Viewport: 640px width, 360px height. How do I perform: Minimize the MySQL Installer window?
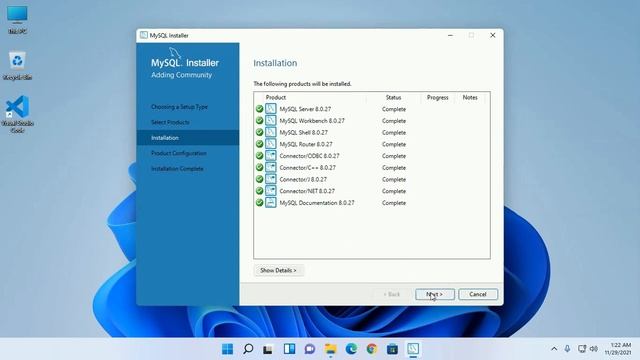click(x=450, y=36)
